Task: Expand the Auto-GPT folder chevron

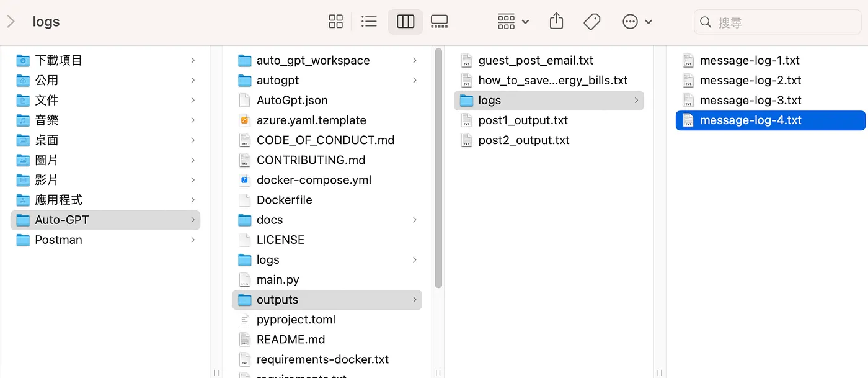Action: click(x=193, y=220)
